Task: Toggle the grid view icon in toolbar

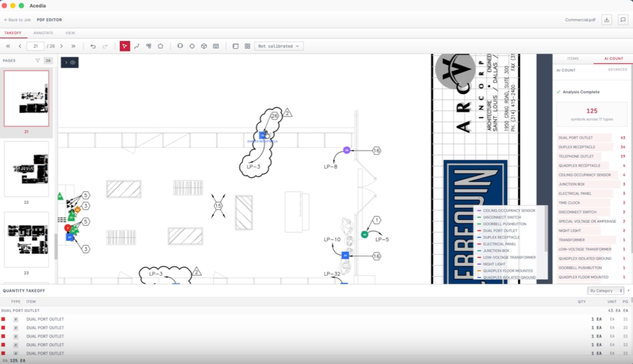Action: click(248, 46)
